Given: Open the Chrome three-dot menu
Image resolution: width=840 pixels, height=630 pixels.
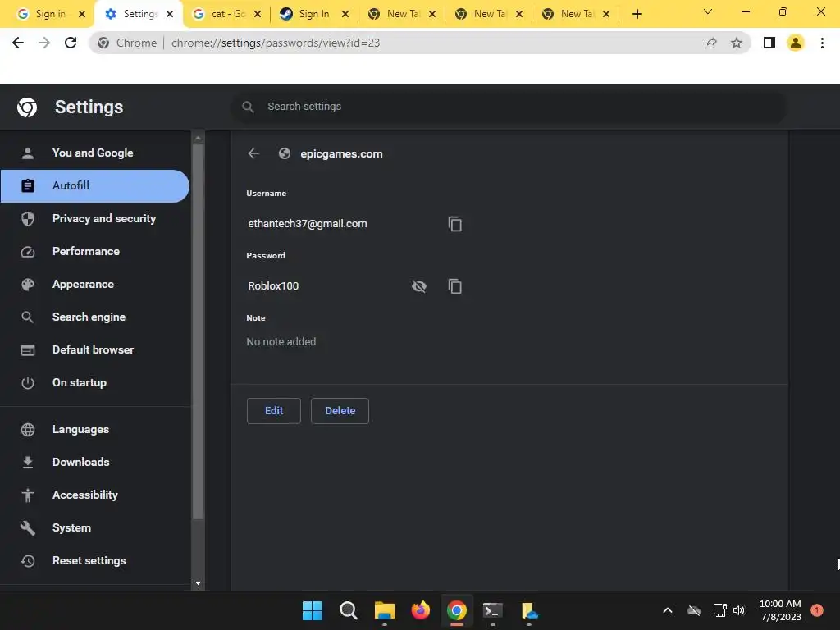Looking at the screenshot, I should click(x=822, y=43).
